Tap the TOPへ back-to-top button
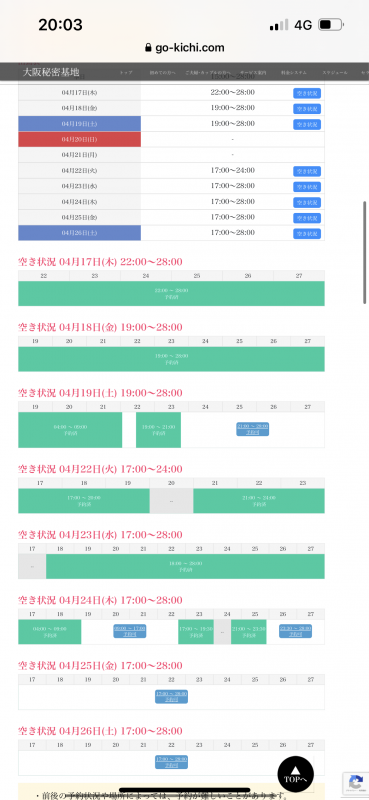The image size is (369, 800). (x=296, y=774)
